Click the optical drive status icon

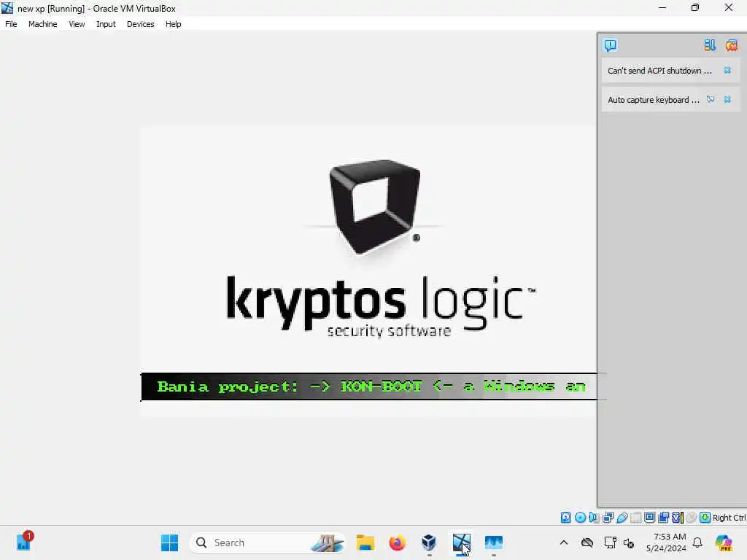[x=580, y=517]
